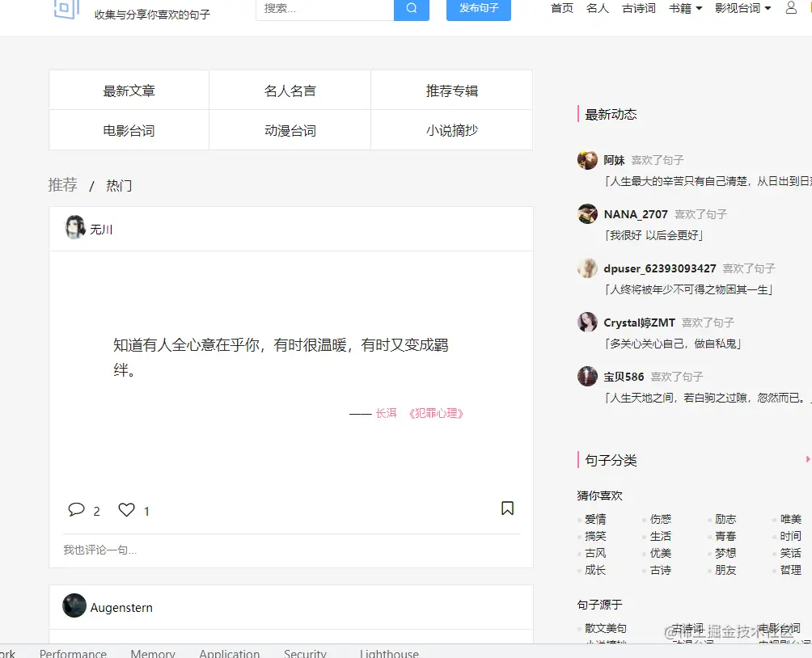812x658 pixels.
Task: Select the 散文美句 source link
Action: click(606, 628)
